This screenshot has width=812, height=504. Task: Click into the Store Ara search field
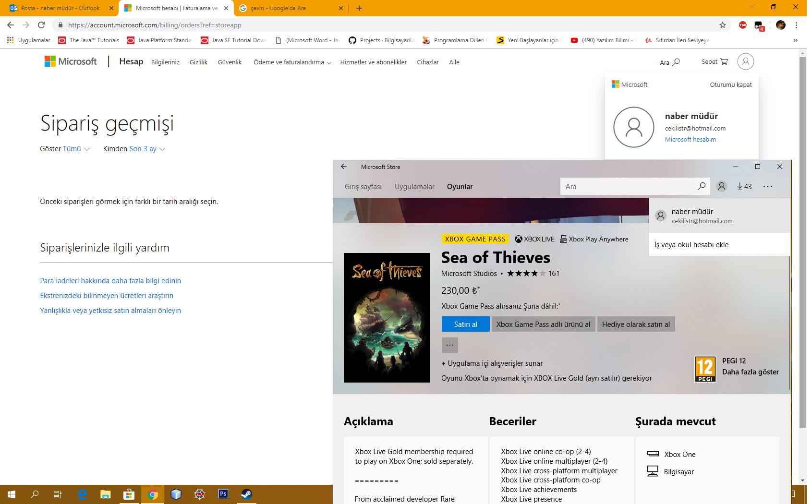pos(629,186)
